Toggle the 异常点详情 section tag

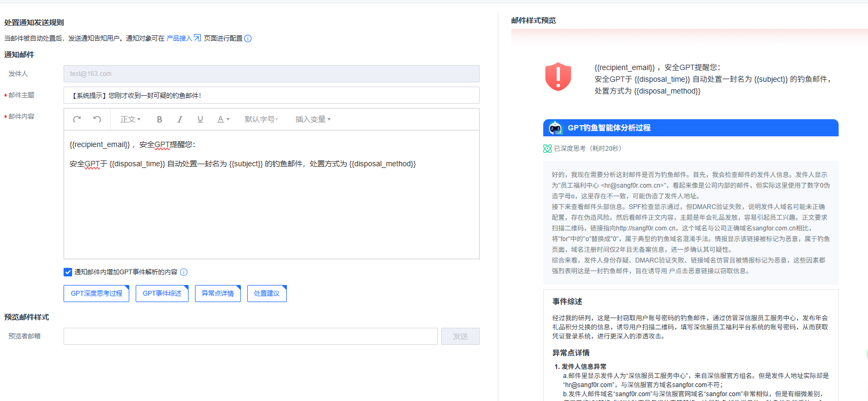(x=217, y=294)
